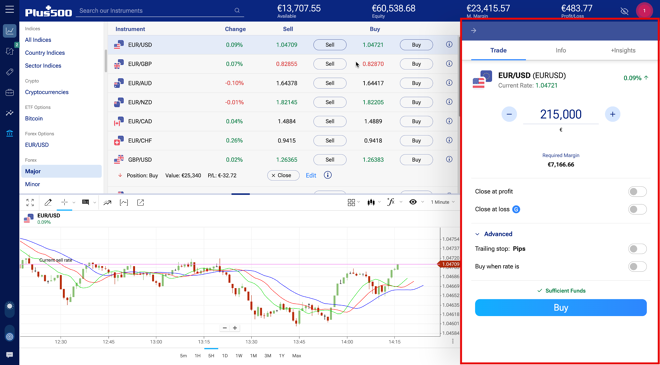This screenshot has width=660, height=365.
Task: Enable the Close at profit toggle
Action: click(x=637, y=192)
